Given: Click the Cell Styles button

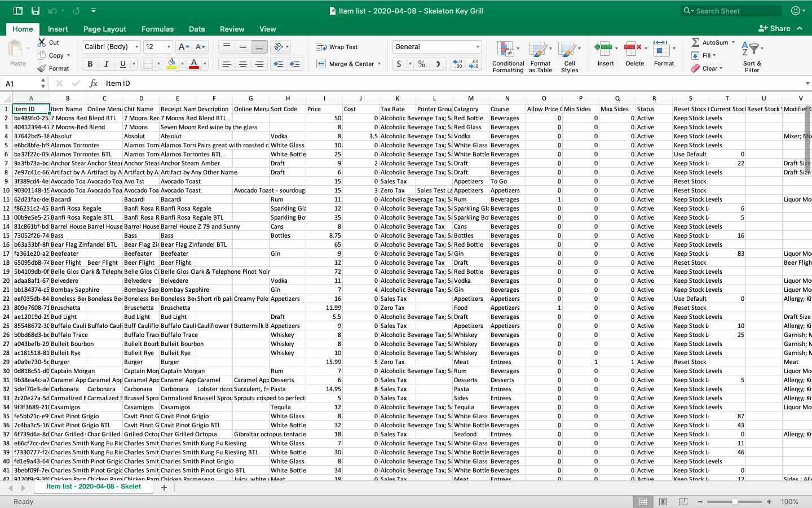Looking at the screenshot, I should (x=570, y=57).
